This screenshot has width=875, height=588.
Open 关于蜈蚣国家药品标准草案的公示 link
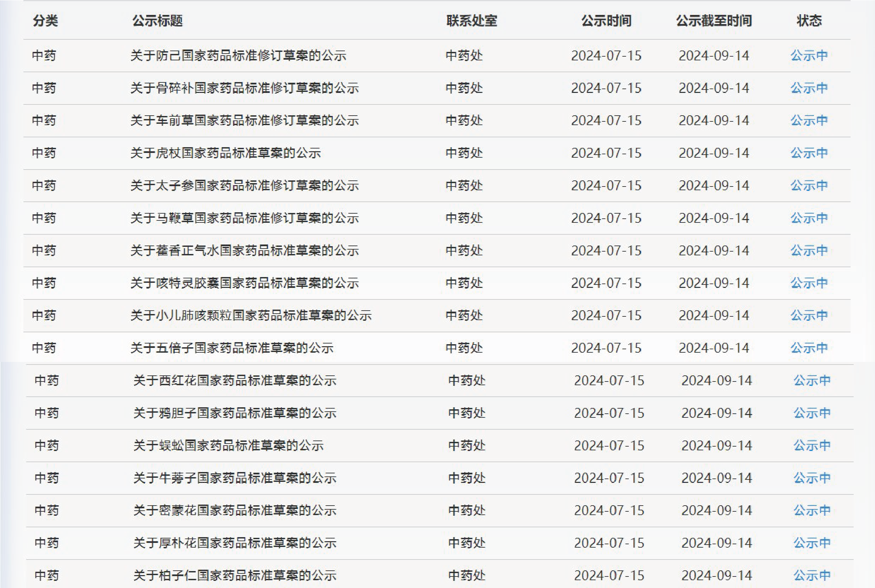[228, 446]
